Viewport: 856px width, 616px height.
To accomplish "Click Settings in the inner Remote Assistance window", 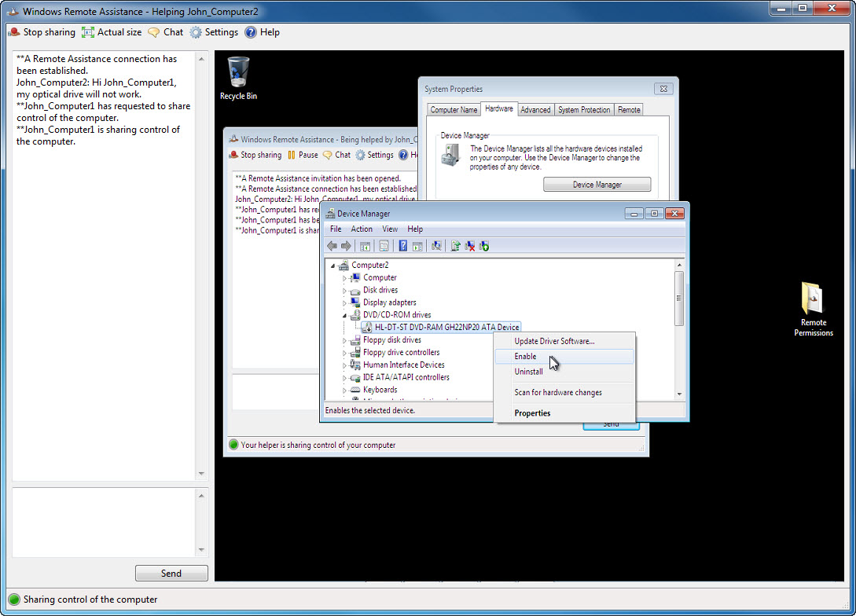I will pyautogui.click(x=374, y=155).
